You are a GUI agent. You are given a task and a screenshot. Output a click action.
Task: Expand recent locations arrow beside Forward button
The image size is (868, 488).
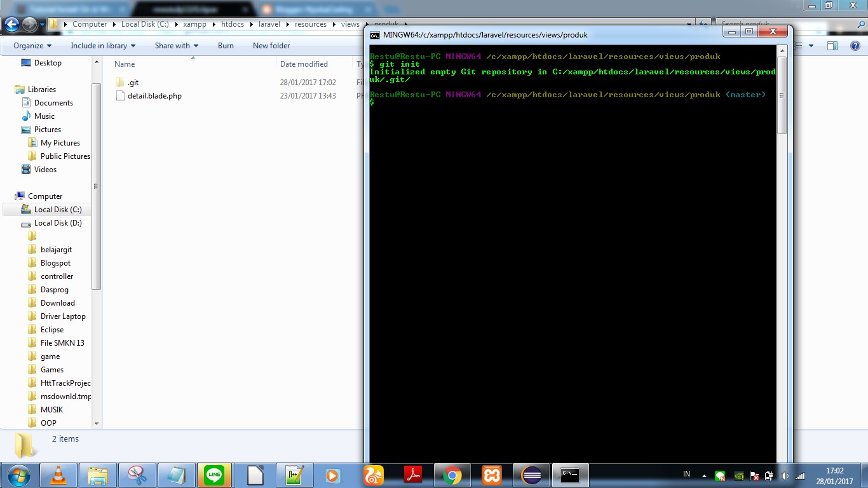coord(42,25)
